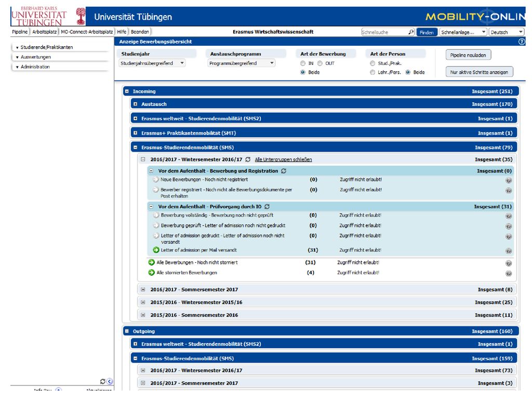This screenshot has height=399, width=532.
Task: Click the refresh icon at sidebar bottom
Action: 102,381
